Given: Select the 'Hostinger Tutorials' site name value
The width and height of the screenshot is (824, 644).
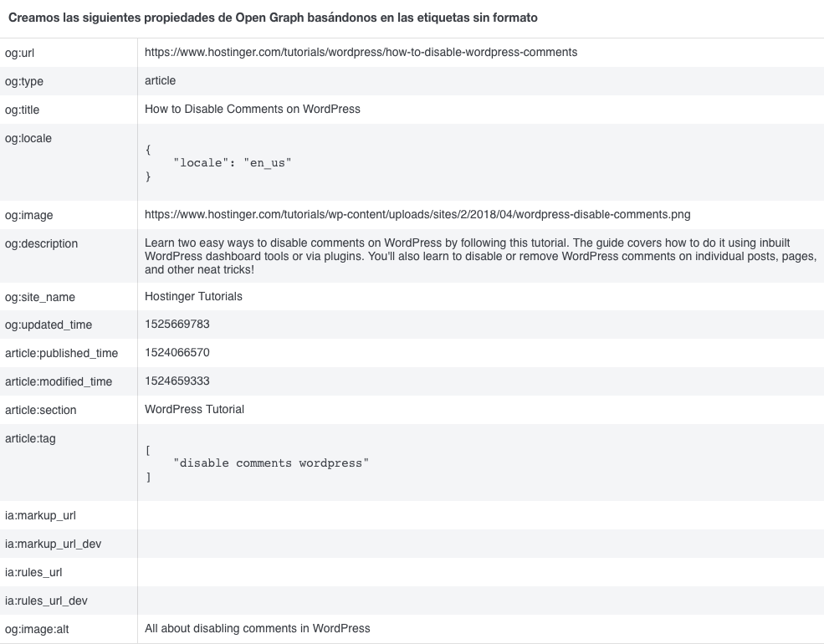Looking at the screenshot, I should [x=193, y=296].
